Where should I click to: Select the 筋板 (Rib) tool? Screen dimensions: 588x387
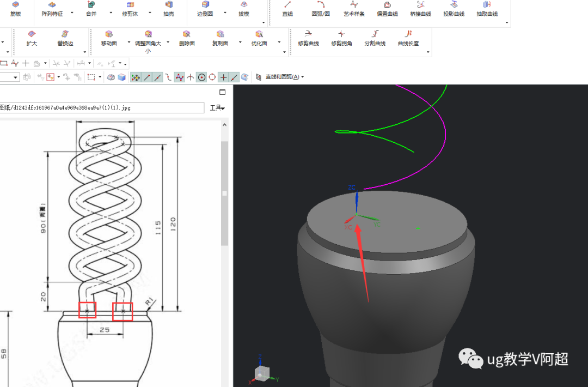tap(16, 9)
